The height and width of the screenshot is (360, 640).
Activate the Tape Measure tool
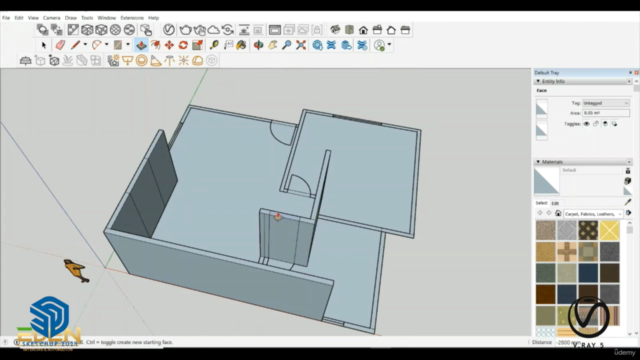click(214, 45)
